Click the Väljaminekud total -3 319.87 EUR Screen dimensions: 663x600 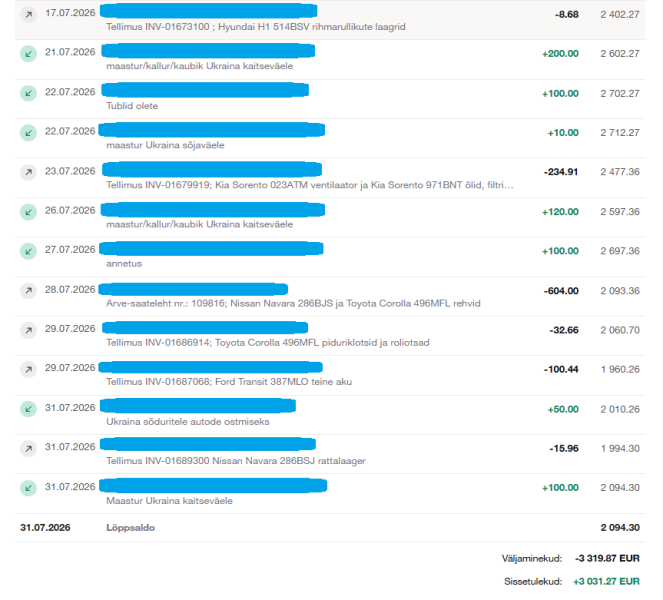[607, 559]
